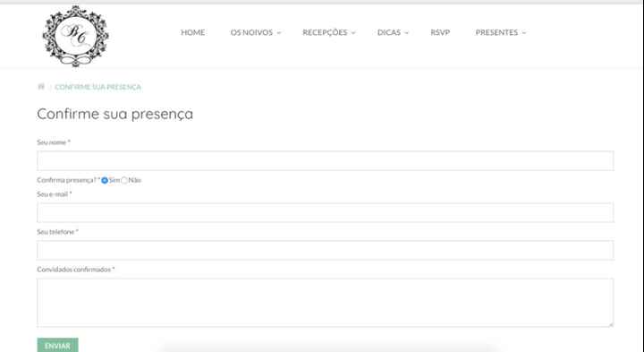Click the BC monogram site logo
This screenshot has width=644, height=352.
click(x=75, y=36)
